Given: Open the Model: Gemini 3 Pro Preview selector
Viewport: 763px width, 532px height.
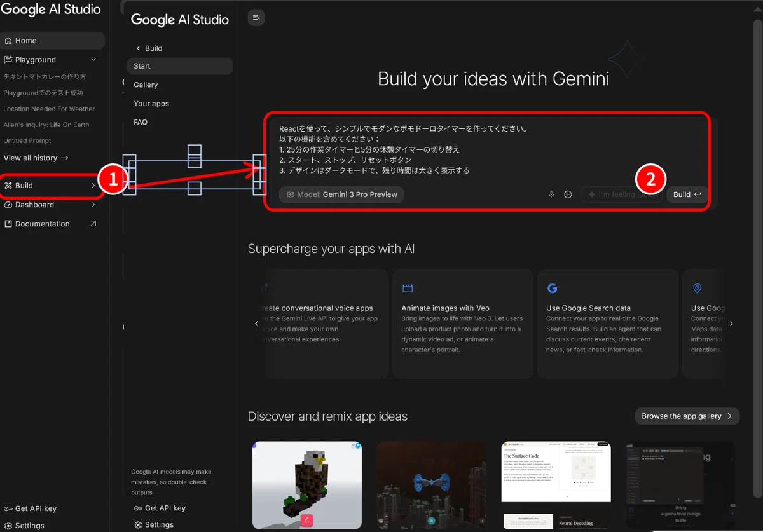Looking at the screenshot, I should pos(341,194).
